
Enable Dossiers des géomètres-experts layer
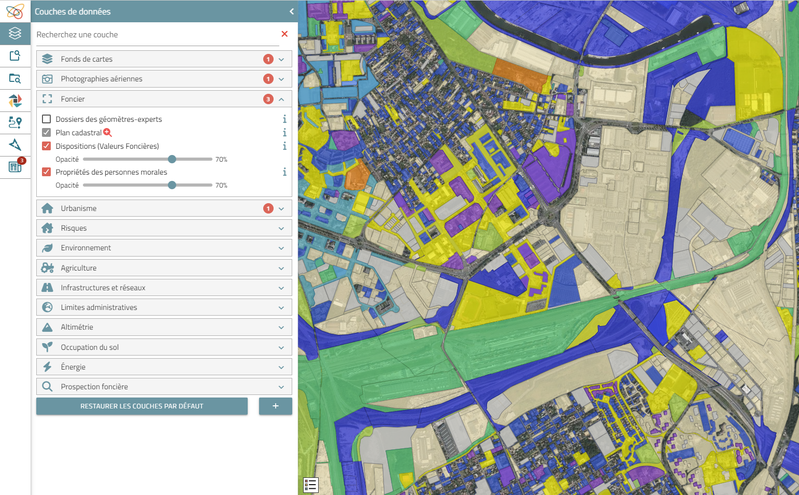tap(46, 119)
